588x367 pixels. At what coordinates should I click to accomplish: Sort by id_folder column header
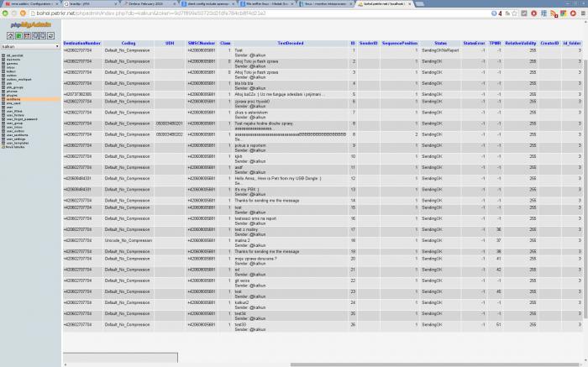(x=572, y=44)
